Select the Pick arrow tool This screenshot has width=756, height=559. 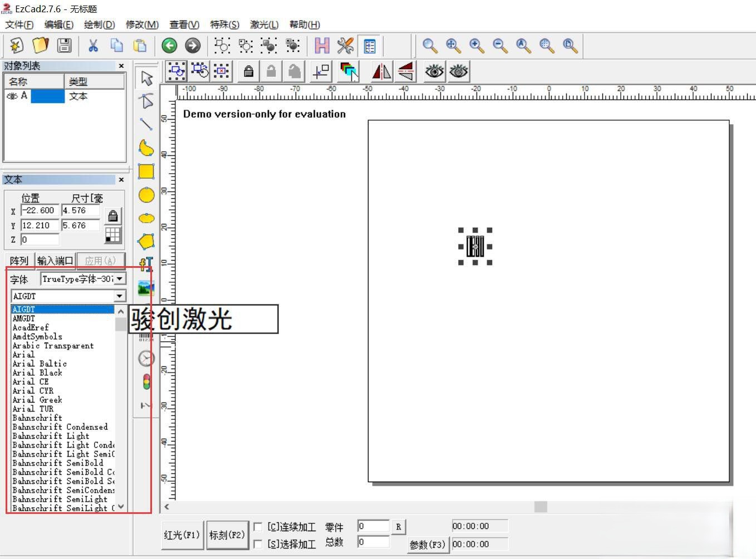[x=146, y=78]
